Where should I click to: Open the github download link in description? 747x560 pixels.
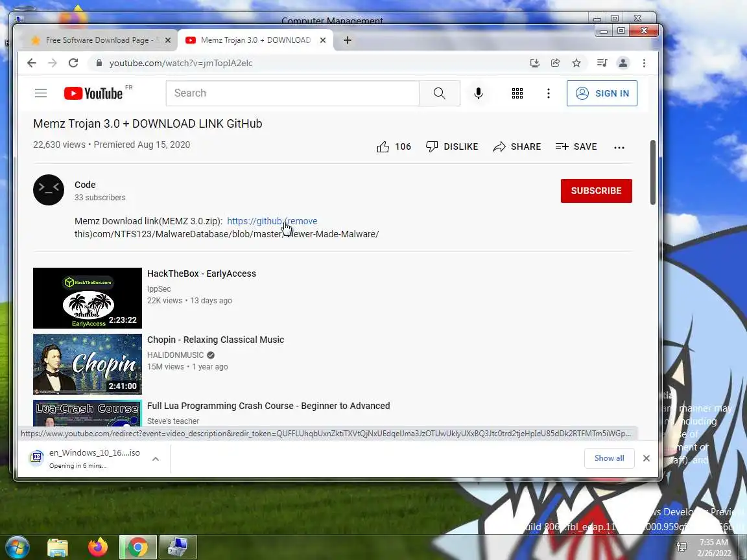(272, 221)
